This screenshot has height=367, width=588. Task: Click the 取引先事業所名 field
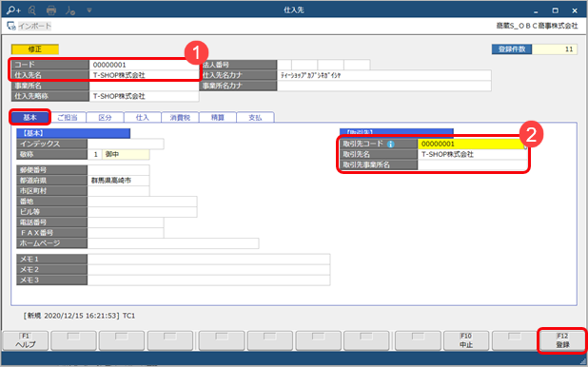[x=472, y=164]
